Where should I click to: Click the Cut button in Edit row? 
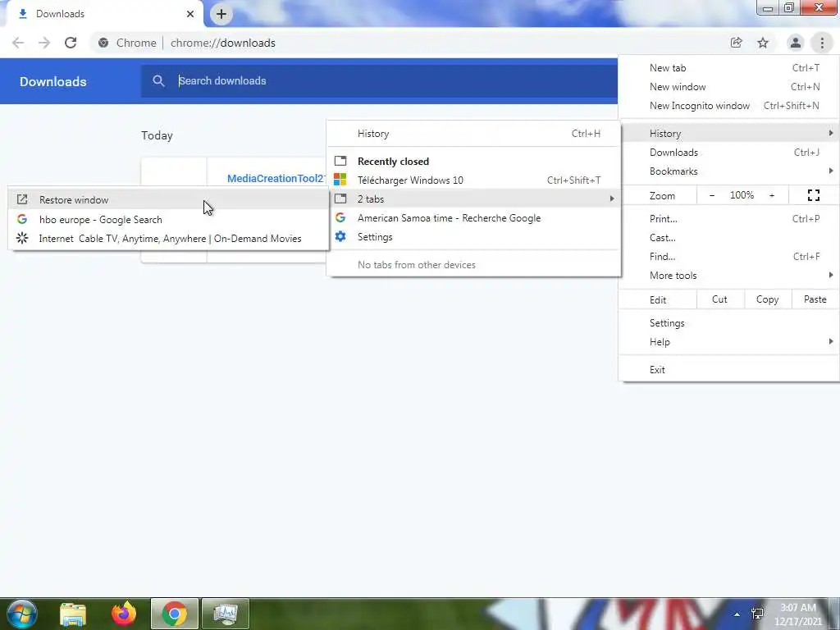coord(720,299)
